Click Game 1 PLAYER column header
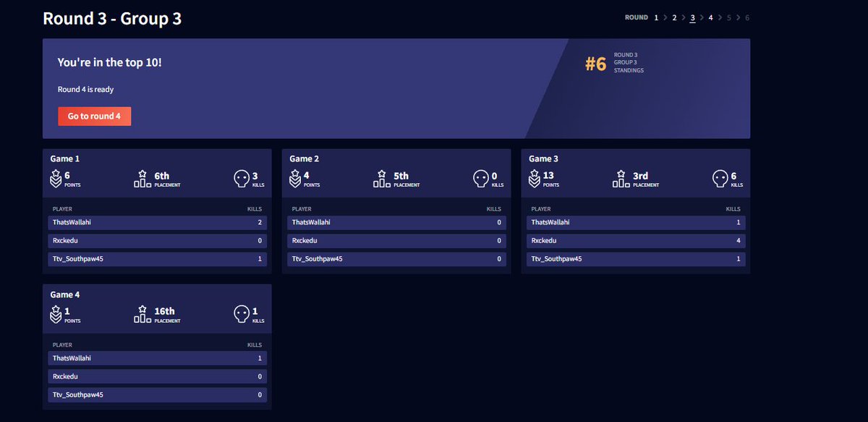The image size is (868, 422). tap(63, 209)
